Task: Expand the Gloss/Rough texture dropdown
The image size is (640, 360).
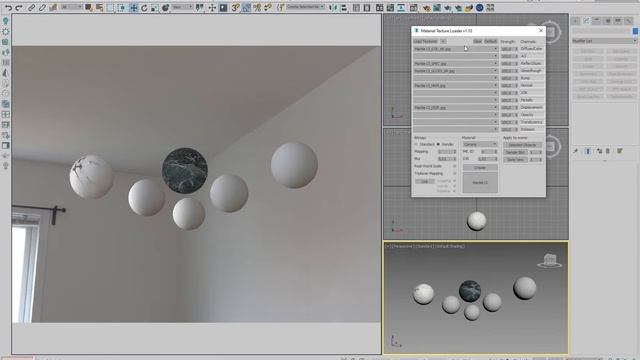Action: click(x=496, y=71)
